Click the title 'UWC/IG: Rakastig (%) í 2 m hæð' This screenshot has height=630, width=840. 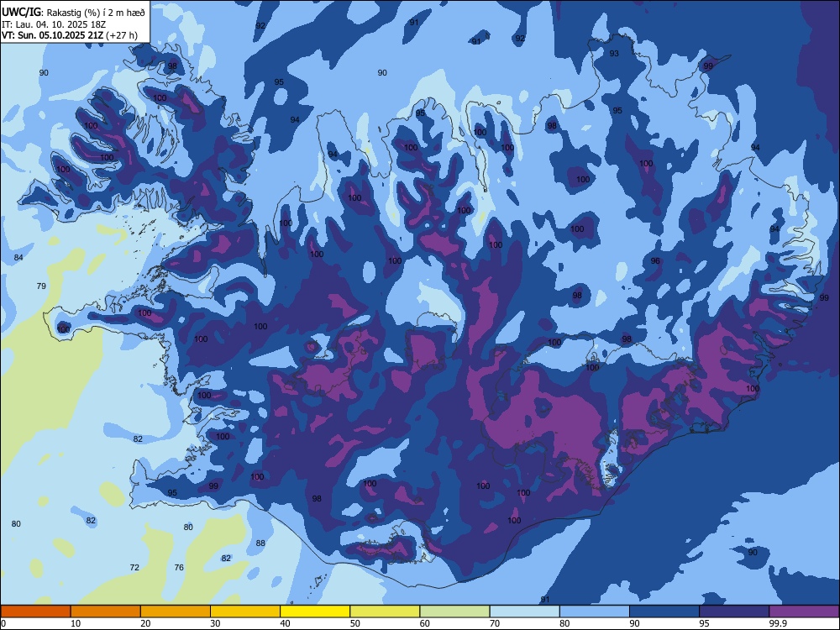[73, 12]
